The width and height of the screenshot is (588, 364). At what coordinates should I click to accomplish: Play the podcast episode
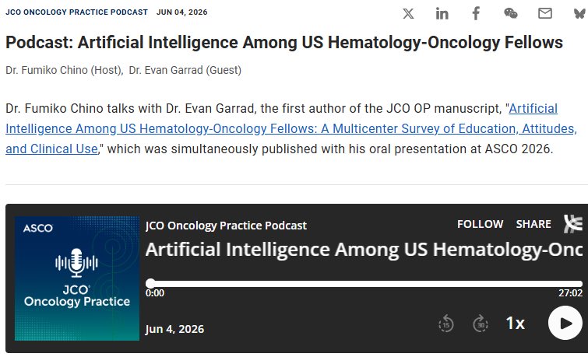pos(565,323)
